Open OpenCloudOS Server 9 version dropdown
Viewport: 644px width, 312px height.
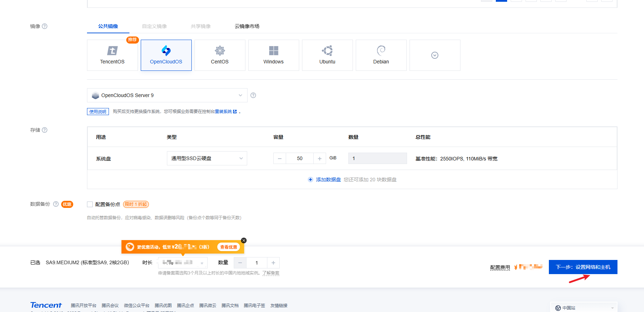tap(167, 95)
